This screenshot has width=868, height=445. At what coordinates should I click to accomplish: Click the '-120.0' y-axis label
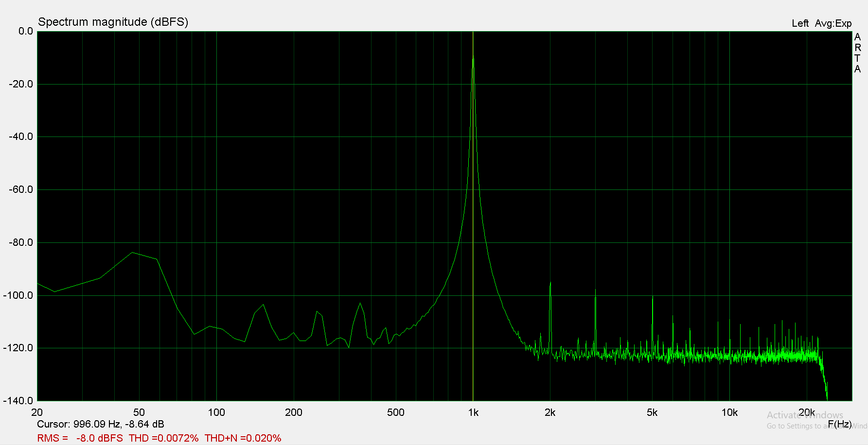[18, 348]
